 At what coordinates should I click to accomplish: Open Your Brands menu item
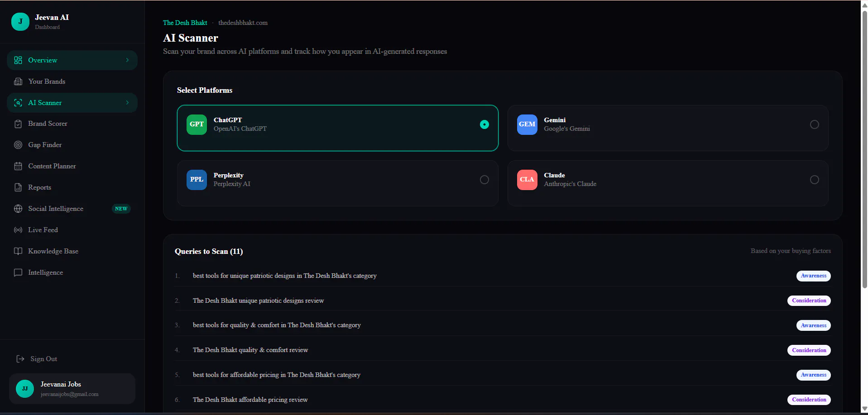point(72,81)
